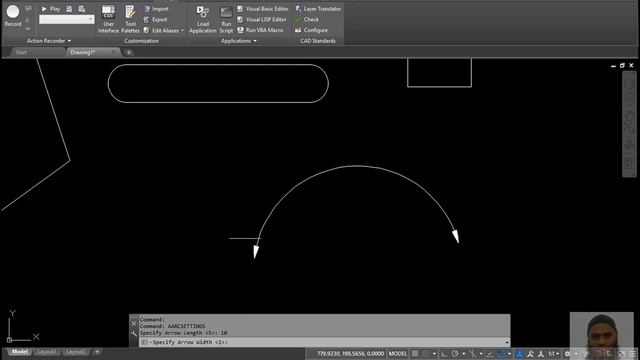640x360 pixels.
Task: Open Tool Palettes customization
Action: point(130,19)
